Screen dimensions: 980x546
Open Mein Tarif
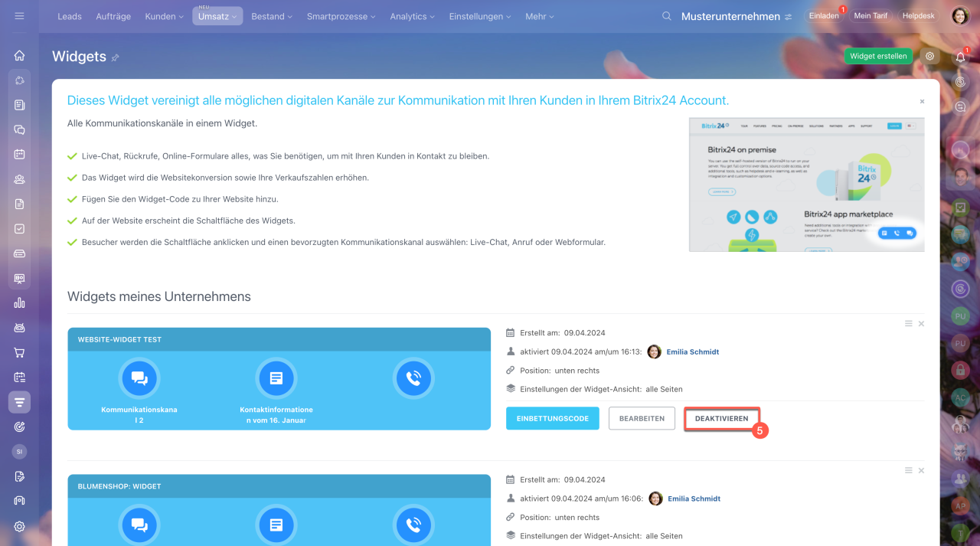871,16
